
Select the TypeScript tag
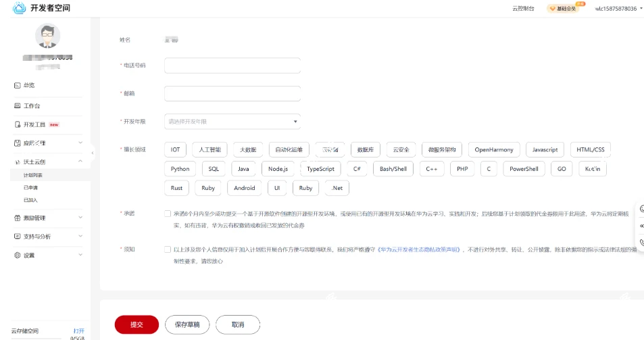click(x=321, y=169)
